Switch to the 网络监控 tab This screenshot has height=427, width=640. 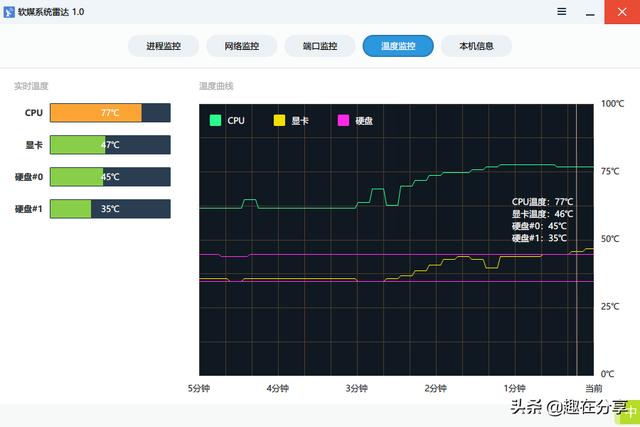pos(242,46)
